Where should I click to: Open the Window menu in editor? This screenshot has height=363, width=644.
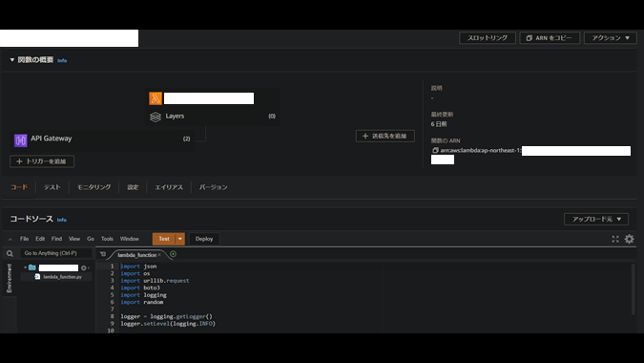pyautogui.click(x=130, y=239)
